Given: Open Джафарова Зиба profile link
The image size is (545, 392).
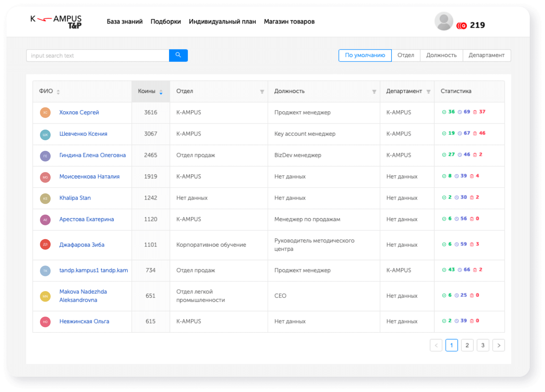Looking at the screenshot, I should pyautogui.click(x=82, y=245).
